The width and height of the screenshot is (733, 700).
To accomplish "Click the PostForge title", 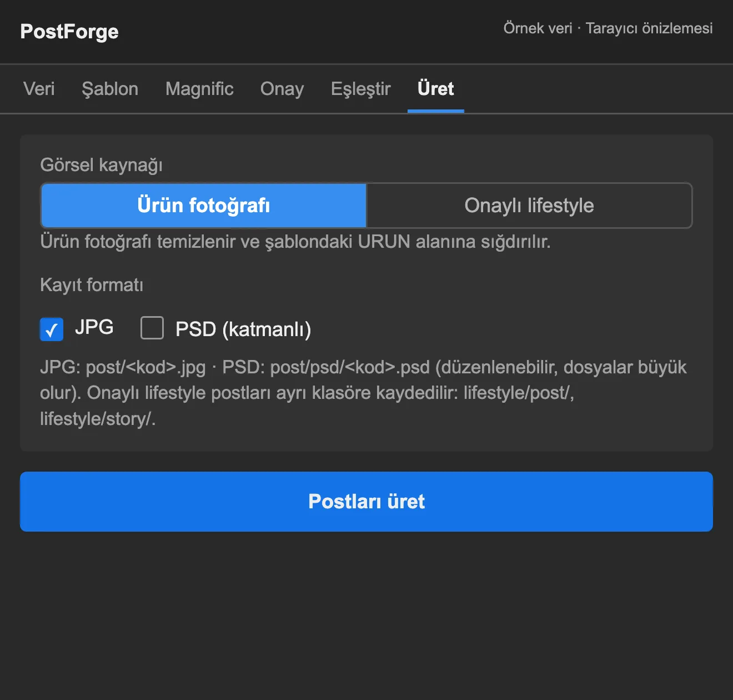I will coord(69,32).
